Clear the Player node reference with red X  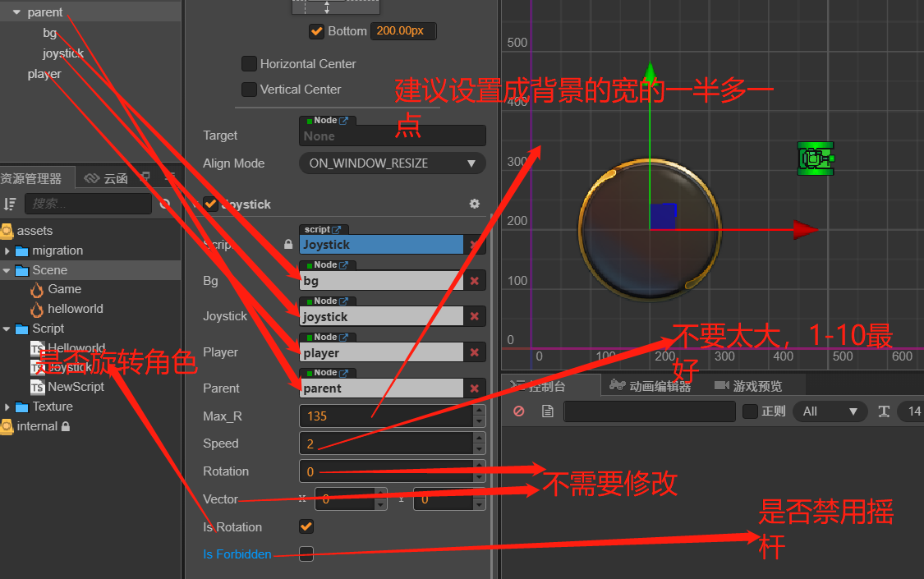point(475,353)
